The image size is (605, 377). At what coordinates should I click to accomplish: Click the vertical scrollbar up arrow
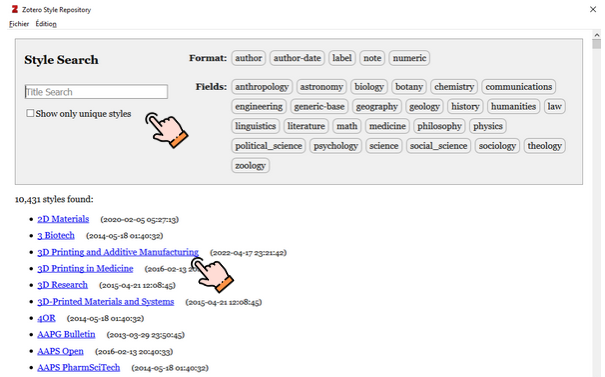597,35
